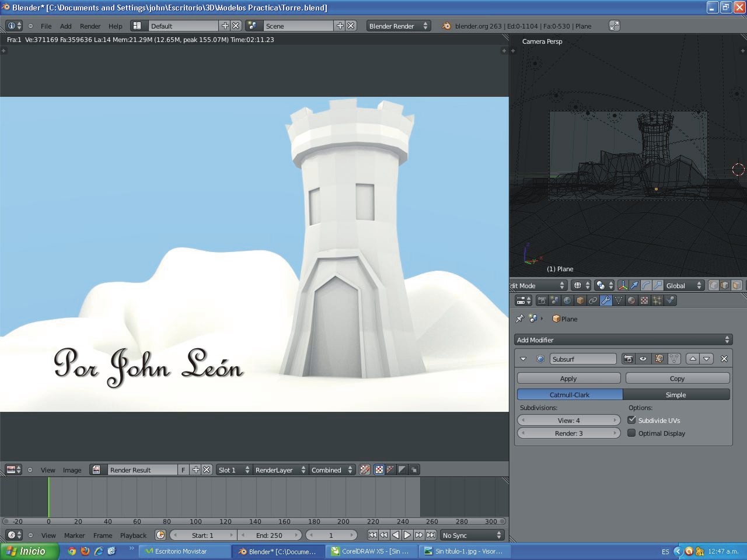
Task: Open the Render menu
Action: pyautogui.click(x=90, y=26)
